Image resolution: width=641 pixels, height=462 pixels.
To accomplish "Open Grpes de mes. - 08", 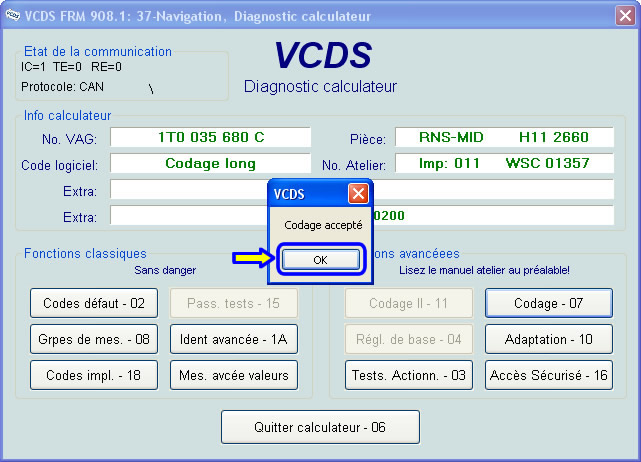I will click(x=95, y=339).
